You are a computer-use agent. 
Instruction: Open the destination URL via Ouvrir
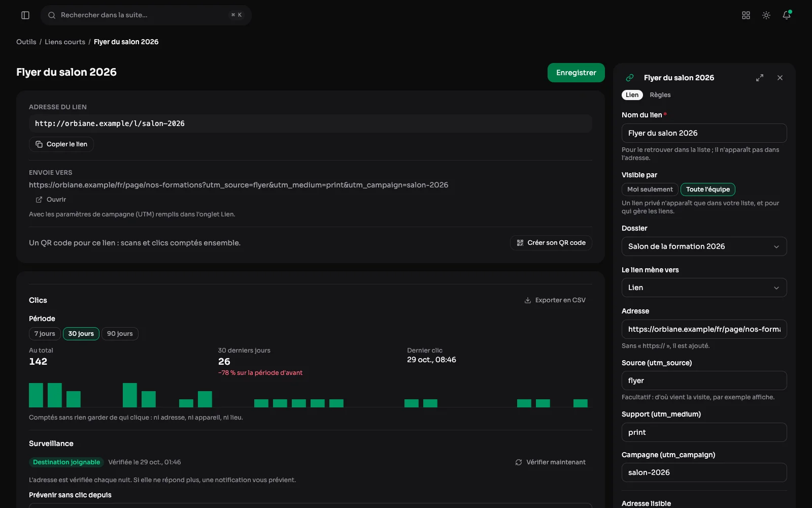click(x=51, y=200)
